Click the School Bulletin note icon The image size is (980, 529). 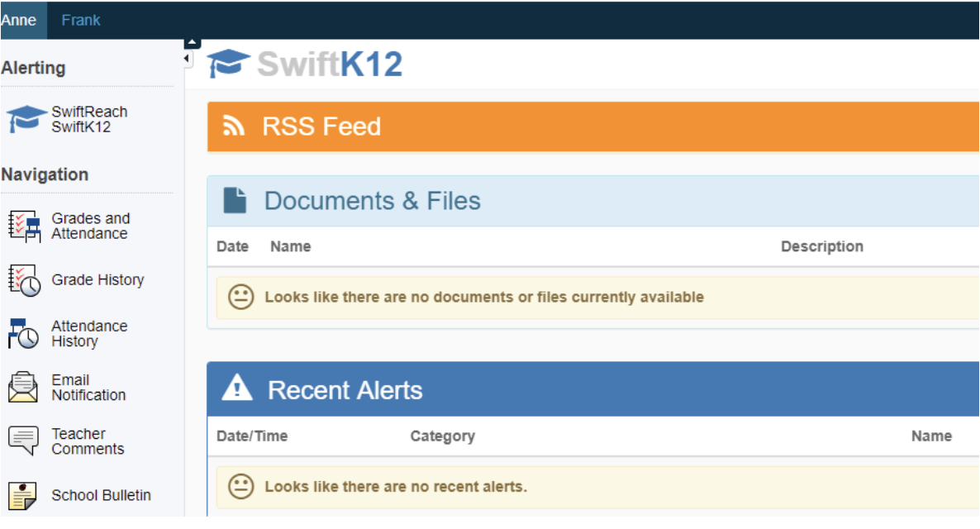22,496
